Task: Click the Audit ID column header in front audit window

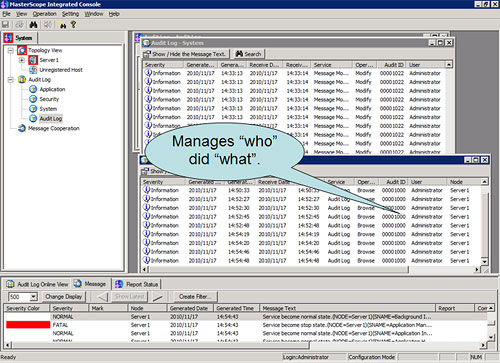Action: coord(392,182)
